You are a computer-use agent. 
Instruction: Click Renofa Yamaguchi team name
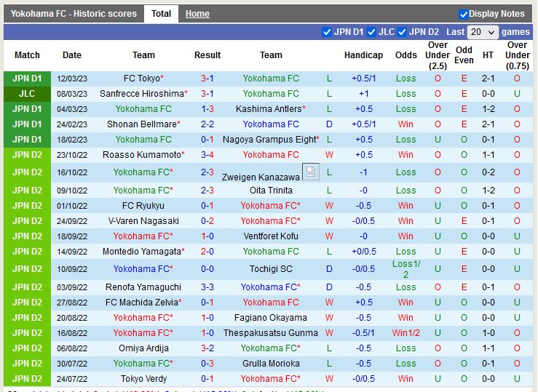pyautogui.click(x=143, y=287)
